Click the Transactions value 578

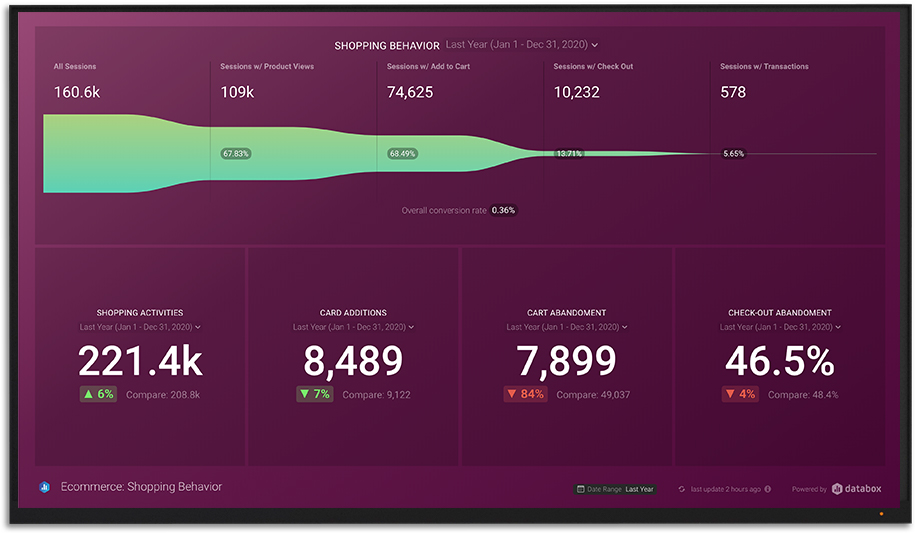733,92
